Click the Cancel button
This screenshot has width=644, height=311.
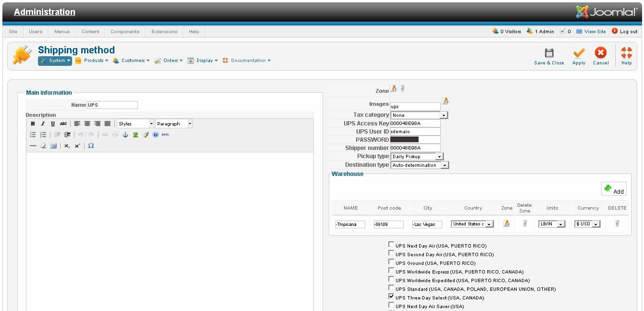tap(601, 56)
